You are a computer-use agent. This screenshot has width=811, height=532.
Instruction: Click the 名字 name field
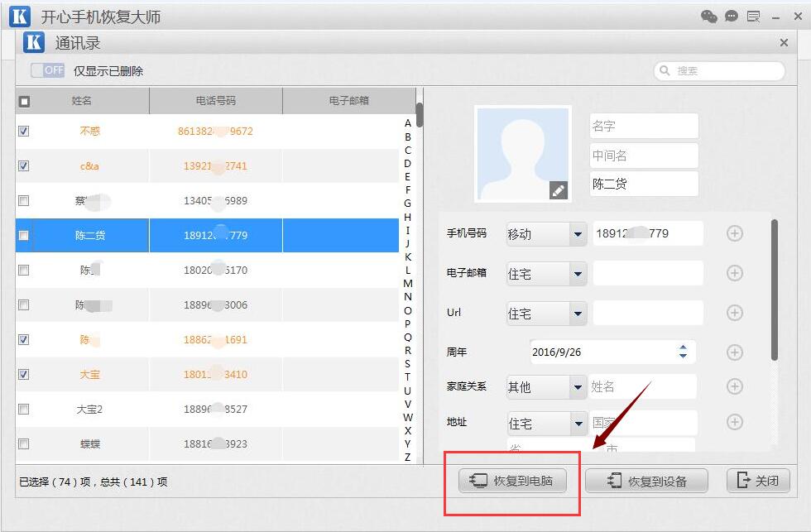pyautogui.click(x=644, y=126)
